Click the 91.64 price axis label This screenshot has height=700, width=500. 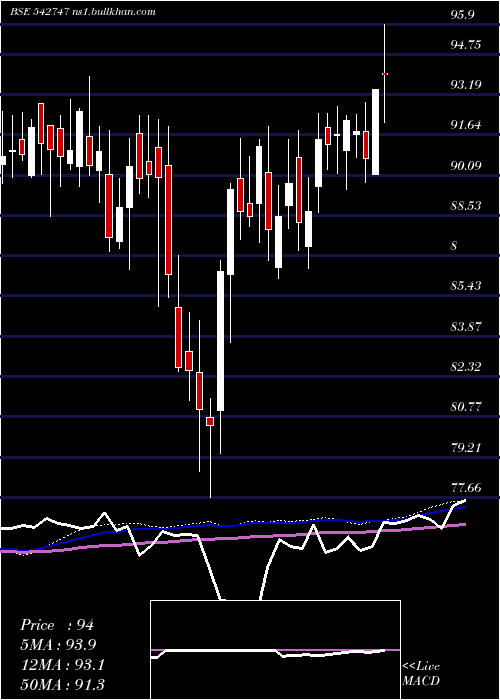[466, 124]
